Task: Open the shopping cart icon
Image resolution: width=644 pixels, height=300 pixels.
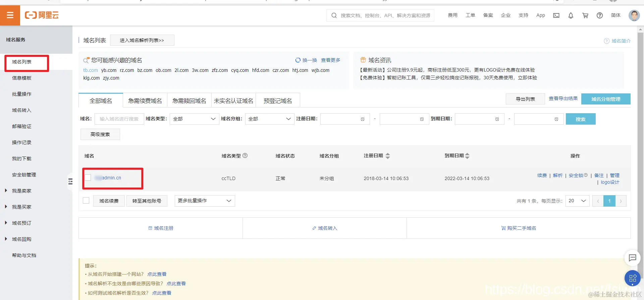Action: click(x=585, y=15)
